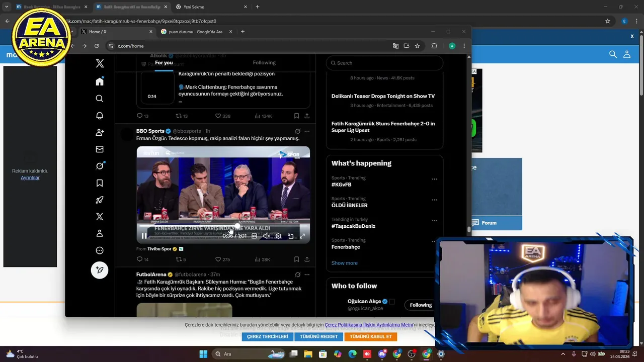Viewport: 644px width, 362px height.
Task: Open Chrome extensions puzzle icon
Action: click(x=434, y=46)
